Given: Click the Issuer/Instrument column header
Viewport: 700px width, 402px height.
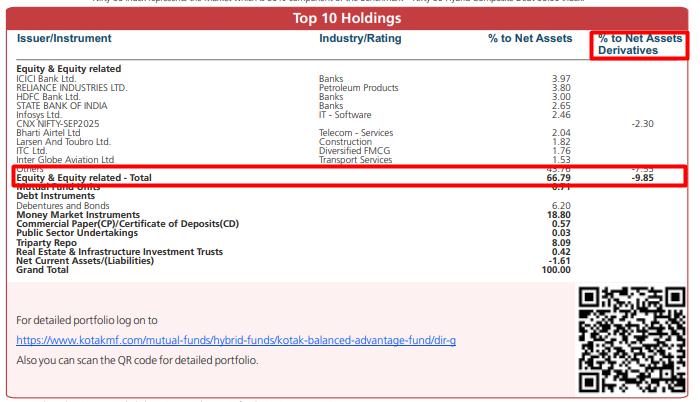Looking at the screenshot, I should point(64,38).
